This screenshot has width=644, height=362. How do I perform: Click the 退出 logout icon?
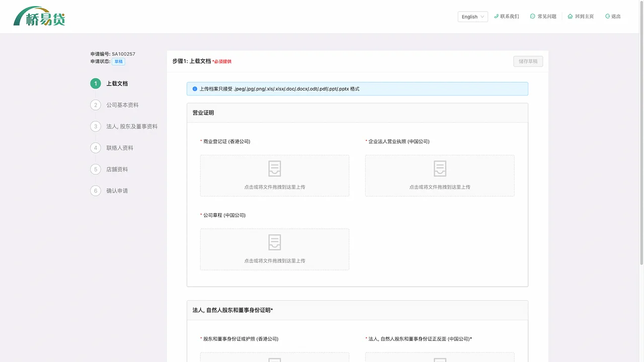point(607,16)
